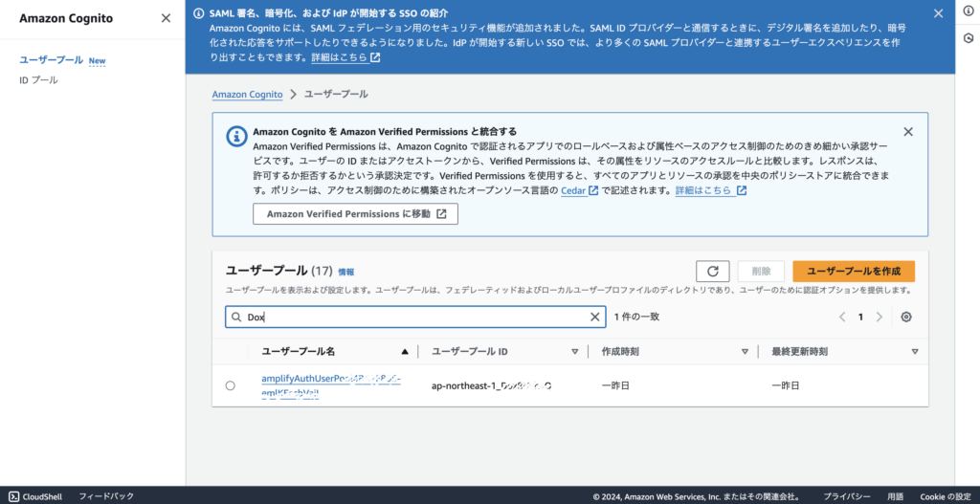The height and width of the screenshot is (504, 980).
Task: Go to next page of results
Action: 880,317
